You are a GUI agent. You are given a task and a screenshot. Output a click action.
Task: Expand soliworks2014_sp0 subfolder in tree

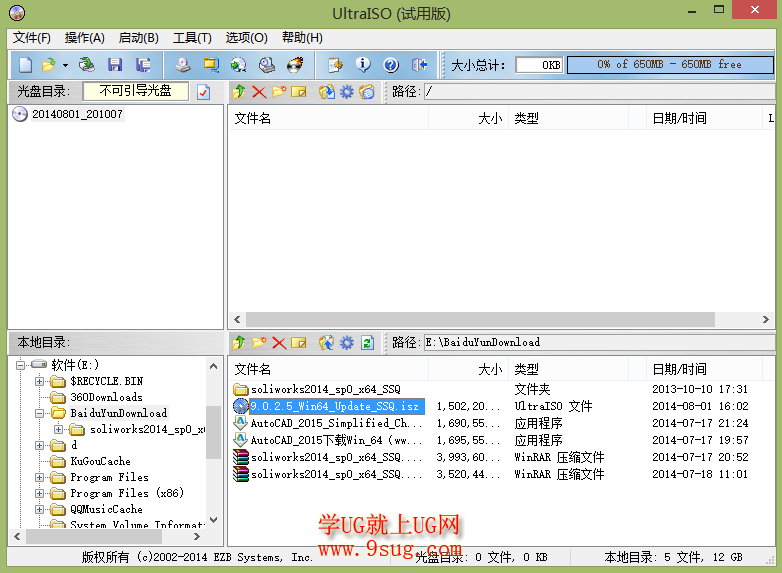pos(58,429)
